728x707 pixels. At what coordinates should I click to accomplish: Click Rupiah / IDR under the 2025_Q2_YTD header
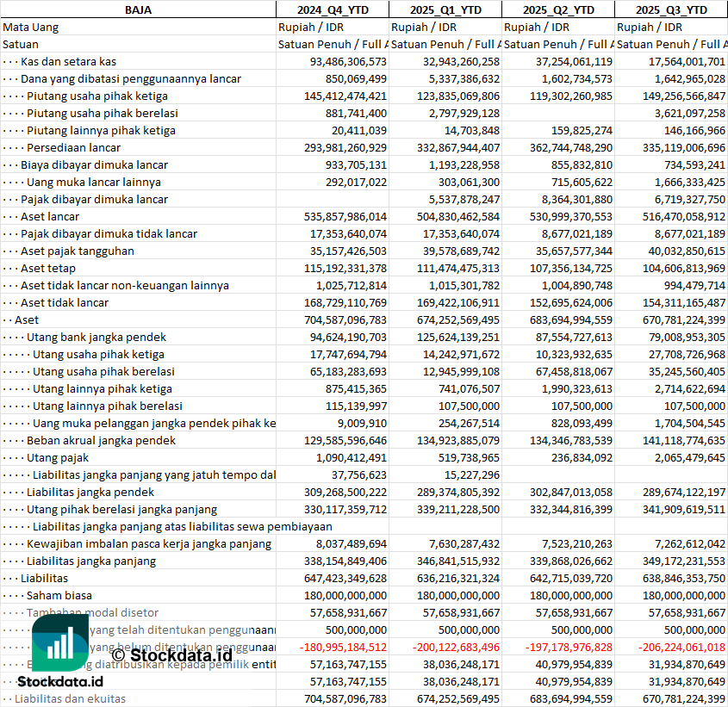tap(536, 27)
